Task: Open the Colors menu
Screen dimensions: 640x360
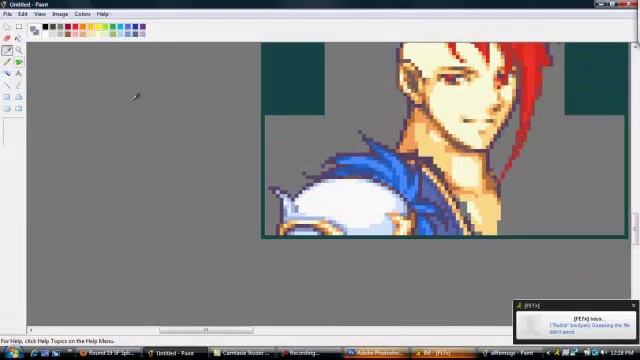Action: tap(82, 14)
